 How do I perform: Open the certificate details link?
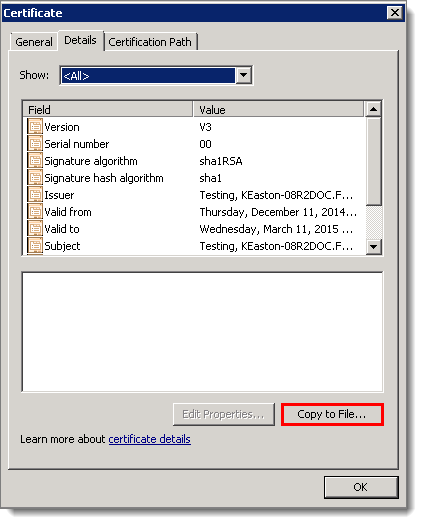point(149,439)
